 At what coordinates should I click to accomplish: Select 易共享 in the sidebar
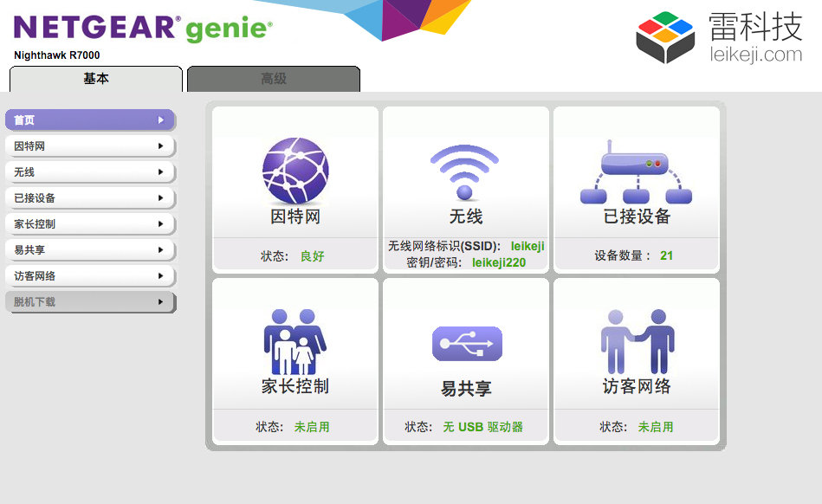click(x=89, y=250)
